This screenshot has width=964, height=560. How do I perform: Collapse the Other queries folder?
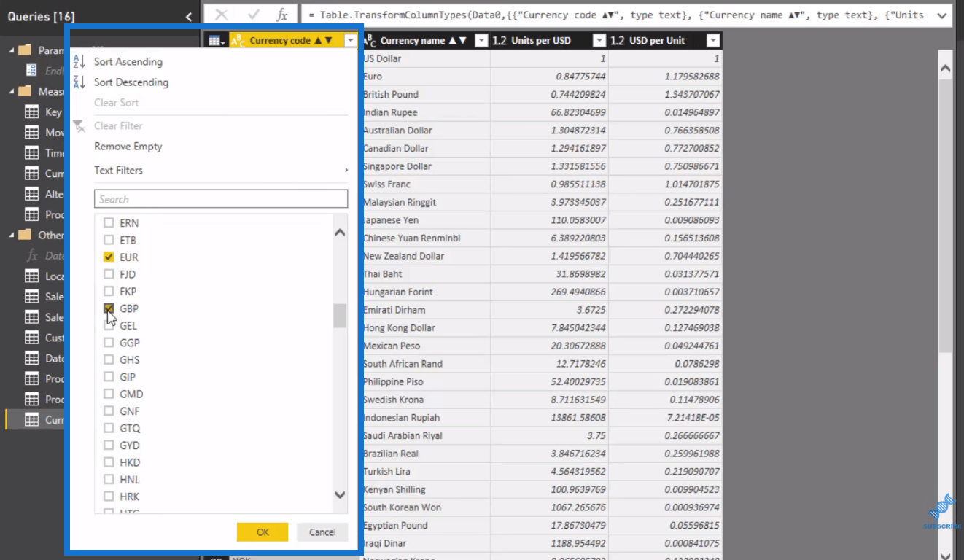click(x=11, y=235)
